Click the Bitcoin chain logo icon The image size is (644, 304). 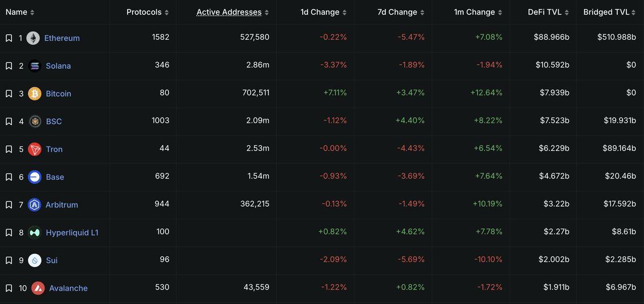point(35,93)
